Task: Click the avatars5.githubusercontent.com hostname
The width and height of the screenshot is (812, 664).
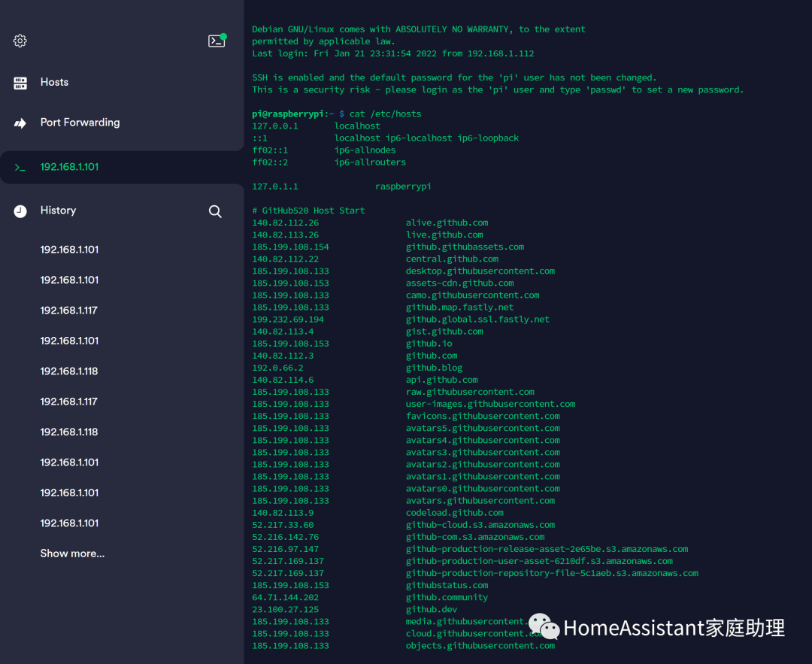Action: pos(483,429)
